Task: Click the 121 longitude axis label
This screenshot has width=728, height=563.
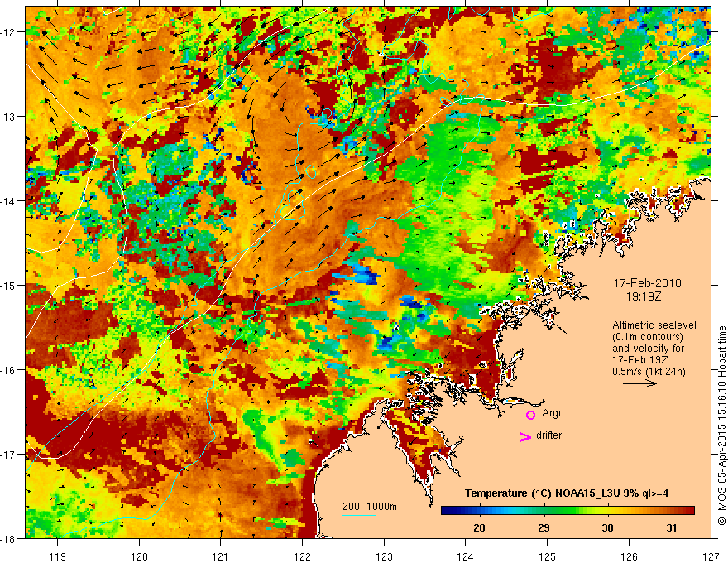Action: tap(221, 556)
